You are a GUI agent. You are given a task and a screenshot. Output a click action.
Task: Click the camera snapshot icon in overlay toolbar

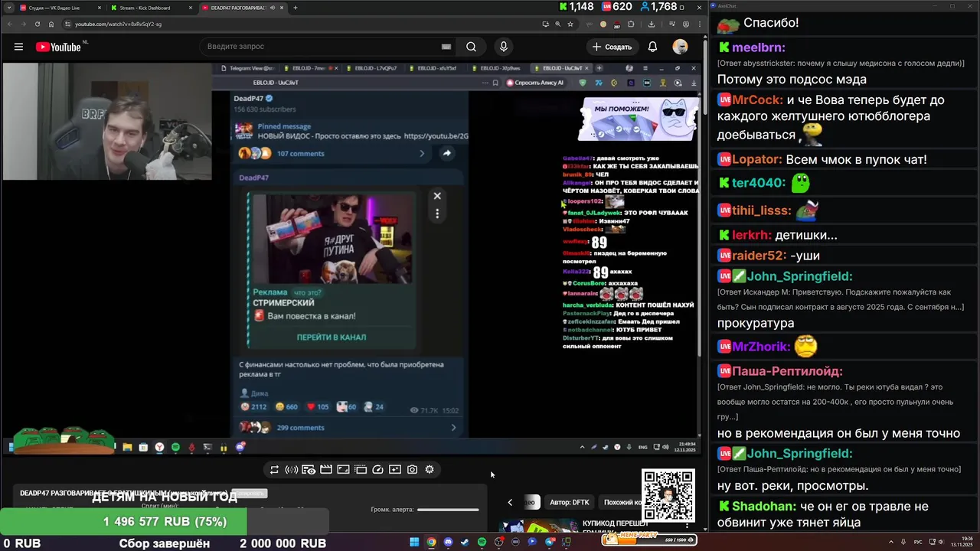412,469
